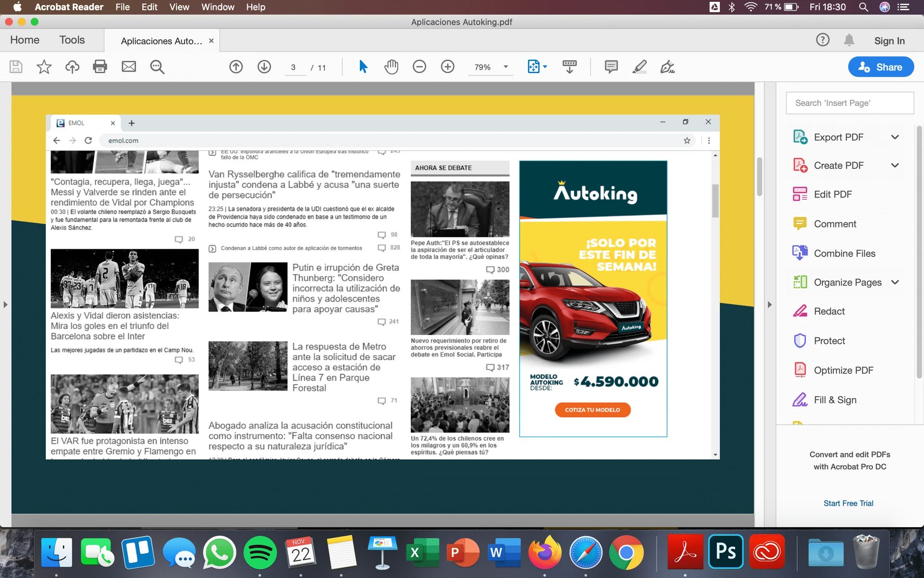Go to next page arrow
This screenshot has height=578, width=924.
pyautogui.click(x=264, y=67)
